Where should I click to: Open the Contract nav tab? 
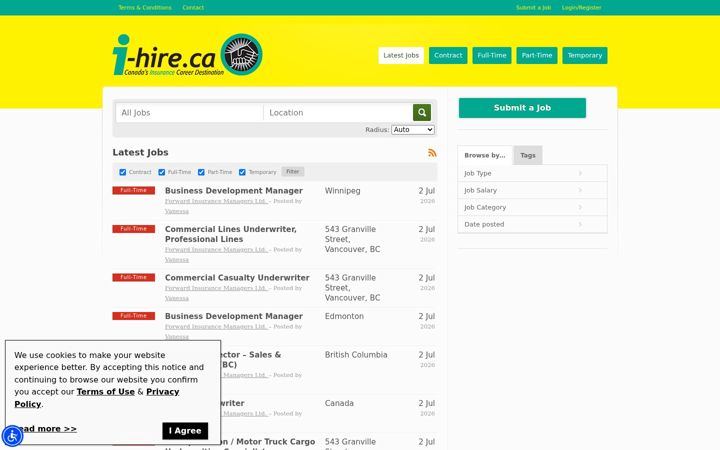(x=448, y=56)
